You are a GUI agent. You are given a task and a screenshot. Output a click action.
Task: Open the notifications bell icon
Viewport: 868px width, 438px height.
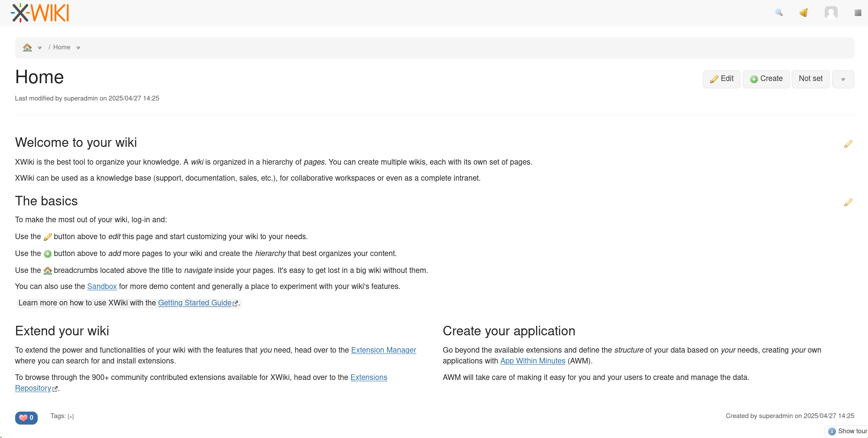(803, 13)
